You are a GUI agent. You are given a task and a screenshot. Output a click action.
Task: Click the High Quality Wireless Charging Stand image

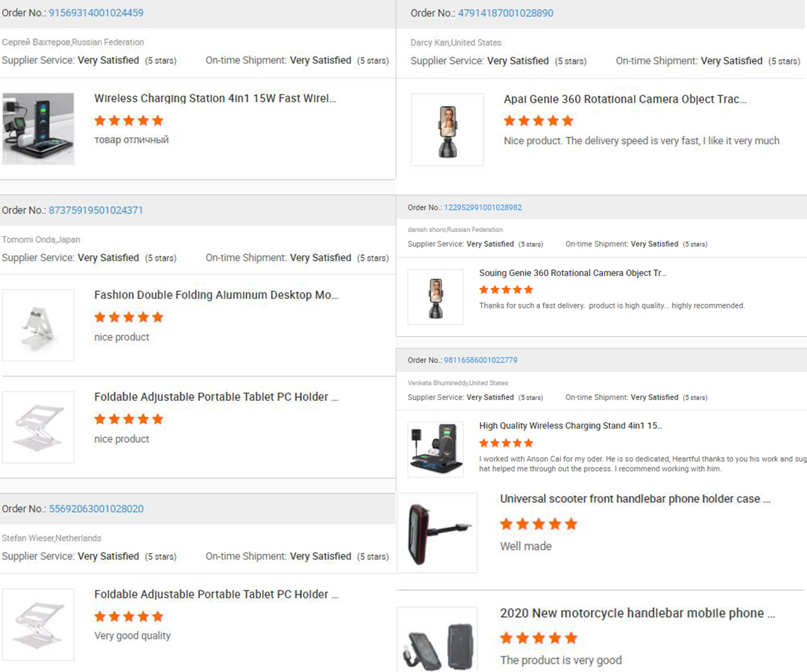click(435, 450)
